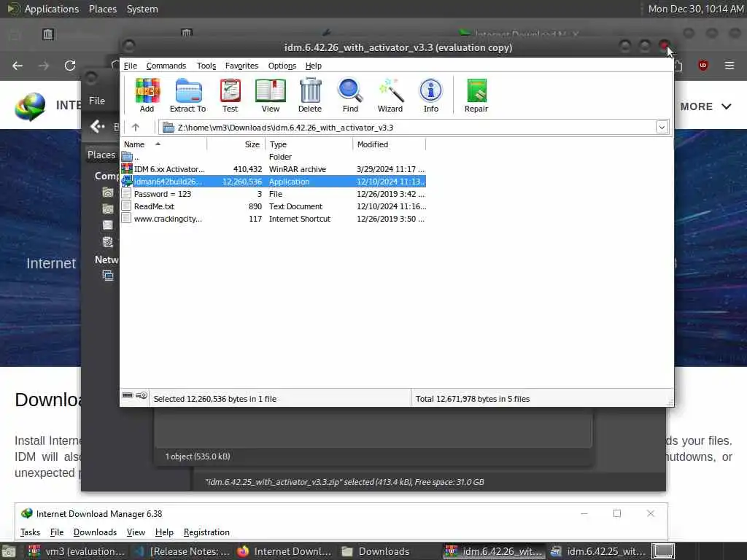Reload the browser page

(x=70, y=66)
